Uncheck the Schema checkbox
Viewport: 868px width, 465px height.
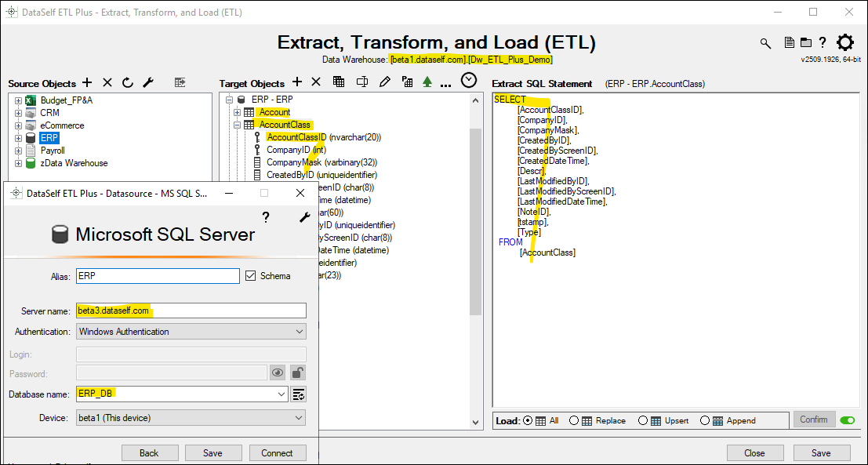[251, 276]
